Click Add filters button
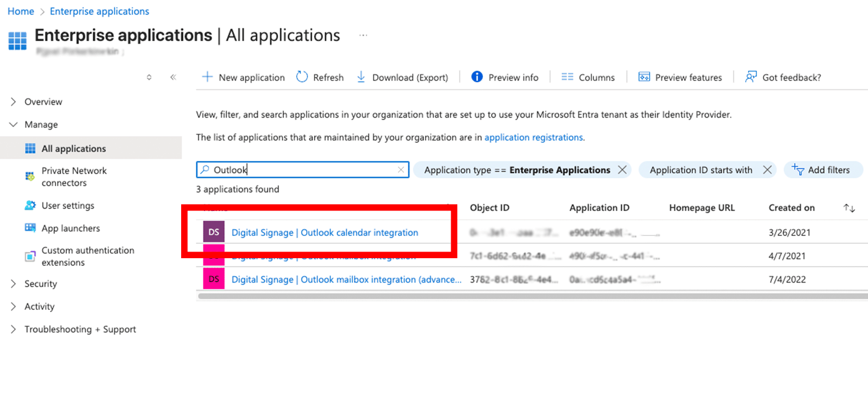Viewport: 868px width, 407px height. (824, 170)
